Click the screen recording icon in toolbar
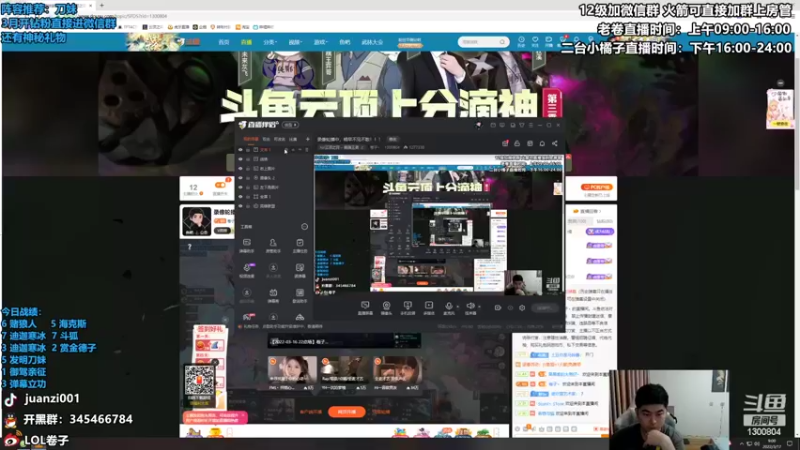Image resolution: width=800 pixels, height=450 pixels. 429,307
